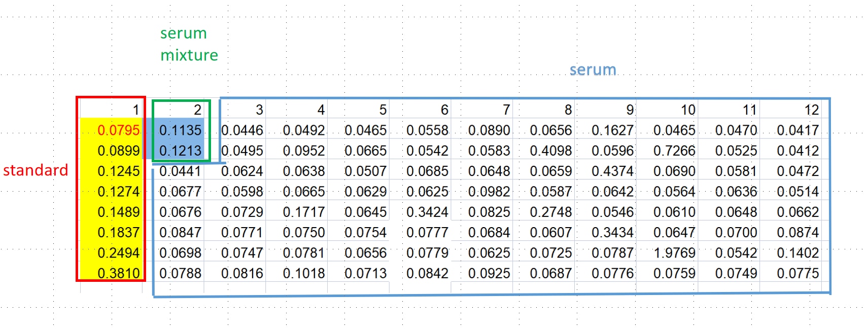The width and height of the screenshot is (868, 330).
Task: Select the cell containing 0.3424
Action: tap(427, 212)
